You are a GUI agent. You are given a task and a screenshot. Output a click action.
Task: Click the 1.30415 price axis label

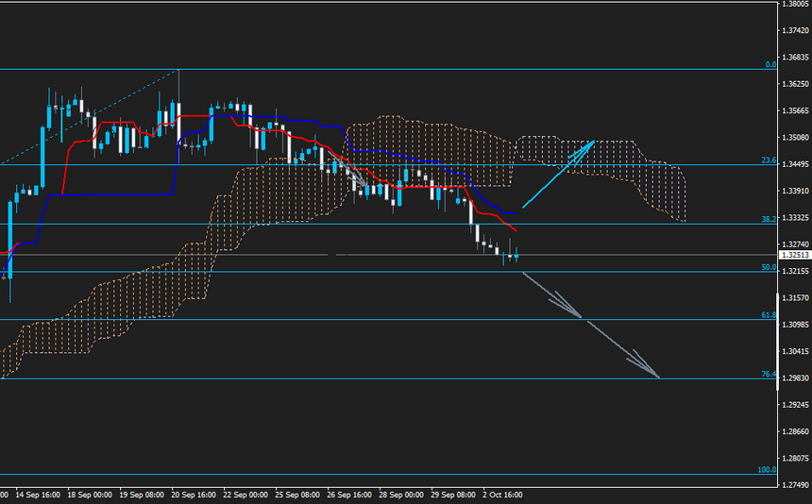795,351
